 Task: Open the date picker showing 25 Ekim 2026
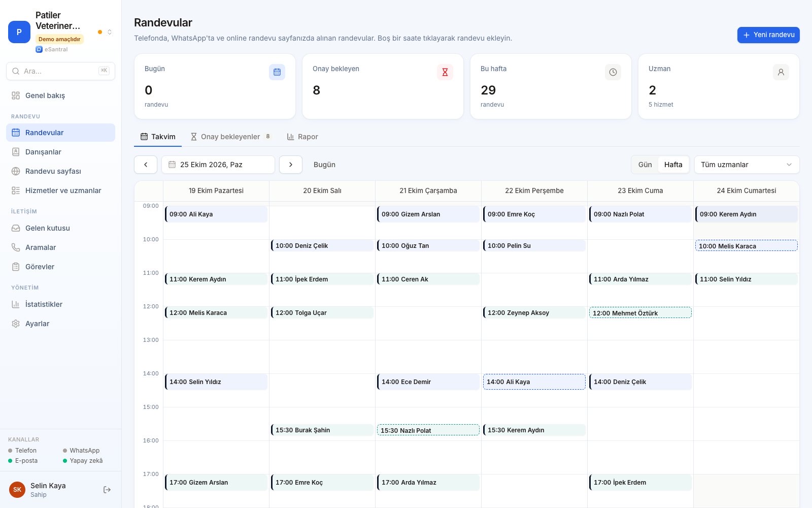(x=218, y=165)
